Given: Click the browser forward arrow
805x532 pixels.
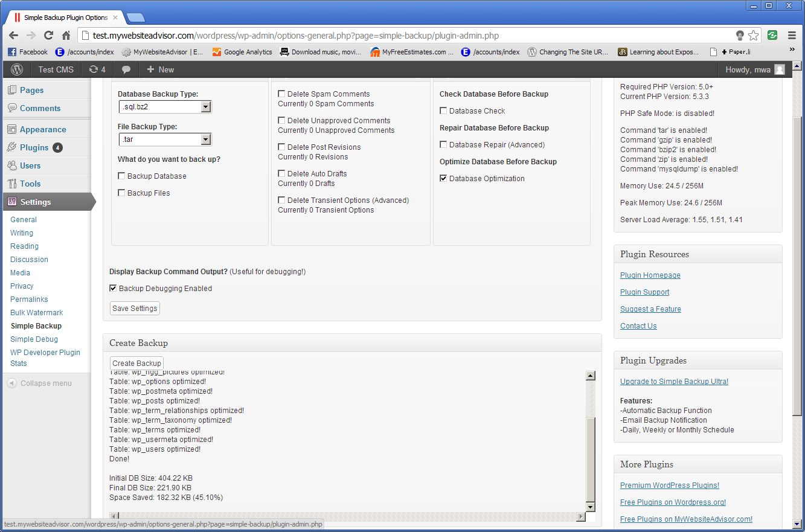Looking at the screenshot, I should click(31, 35).
